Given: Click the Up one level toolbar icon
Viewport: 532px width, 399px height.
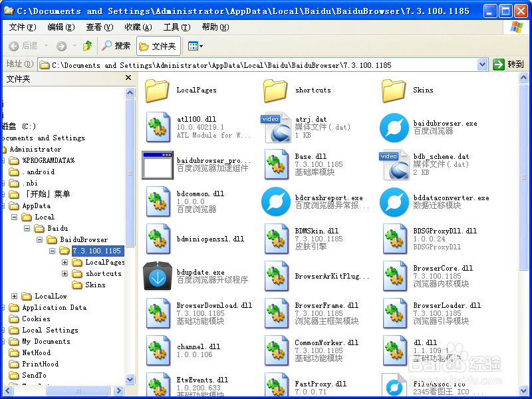Looking at the screenshot, I should pyautogui.click(x=88, y=46).
